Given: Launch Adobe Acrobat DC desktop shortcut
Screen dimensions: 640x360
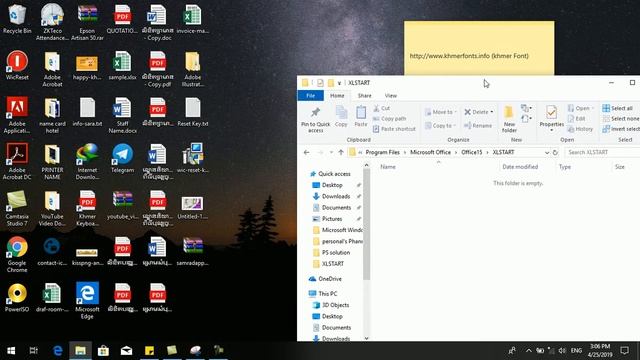Looking at the screenshot, I should point(17,161).
